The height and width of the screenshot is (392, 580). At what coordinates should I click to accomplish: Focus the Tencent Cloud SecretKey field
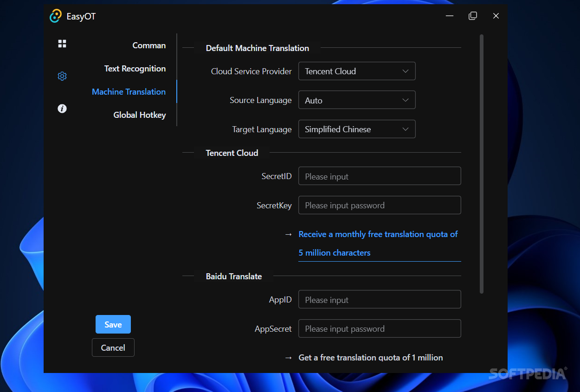[x=380, y=205]
